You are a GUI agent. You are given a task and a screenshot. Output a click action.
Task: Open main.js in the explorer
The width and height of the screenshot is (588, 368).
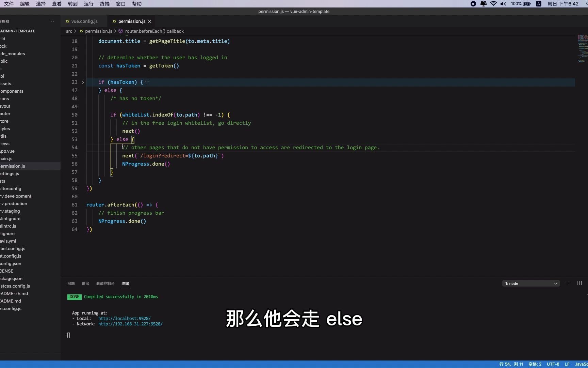click(30, 159)
